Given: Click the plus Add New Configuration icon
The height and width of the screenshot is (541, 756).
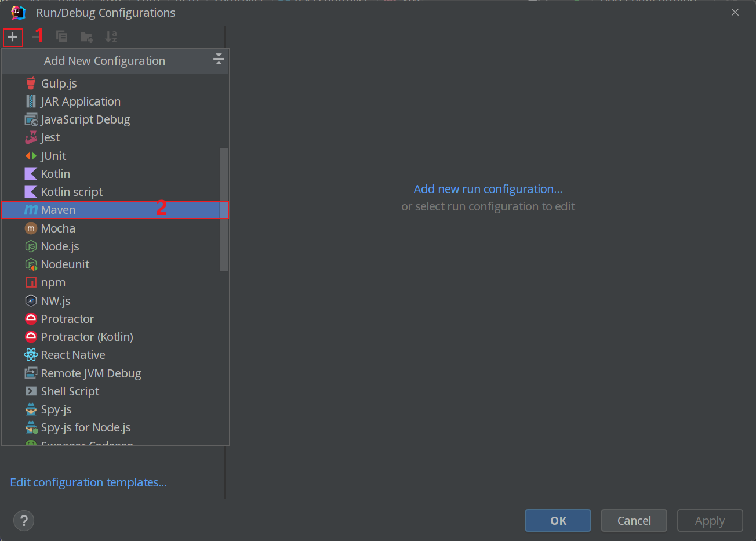Looking at the screenshot, I should click(x=12, y=37).
